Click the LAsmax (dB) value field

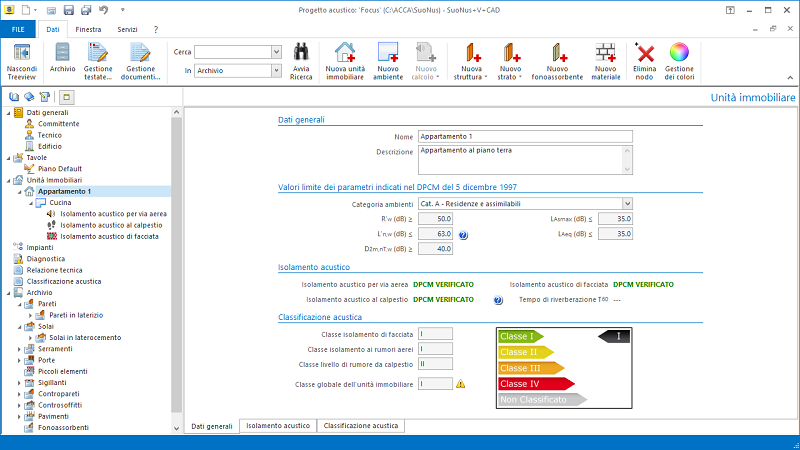click(615, 218)
